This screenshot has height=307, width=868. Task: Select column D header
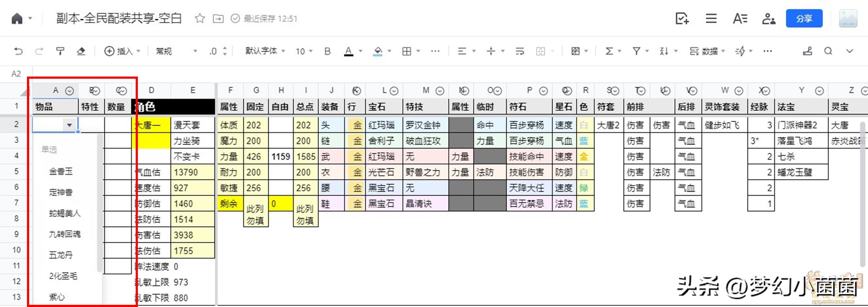click(x=151, y=90)
